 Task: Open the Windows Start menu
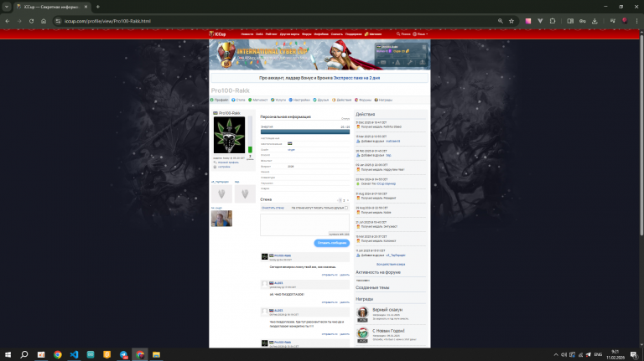click(8, 354)
